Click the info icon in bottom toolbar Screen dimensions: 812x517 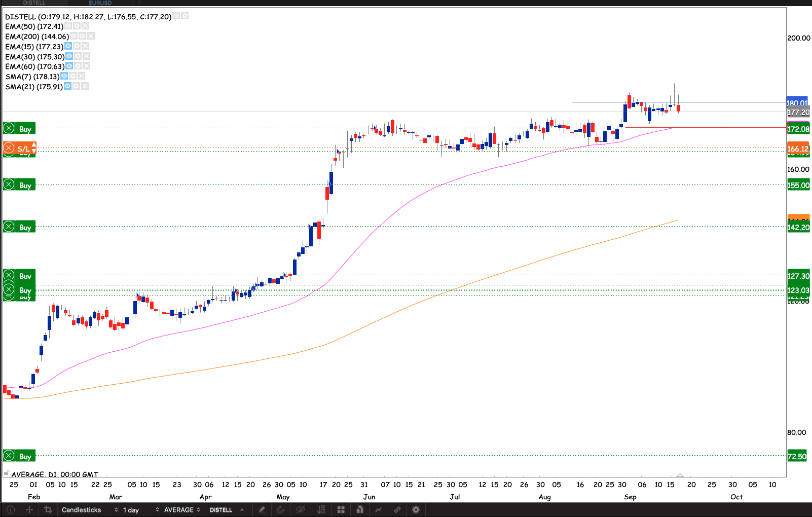point(11,510)
